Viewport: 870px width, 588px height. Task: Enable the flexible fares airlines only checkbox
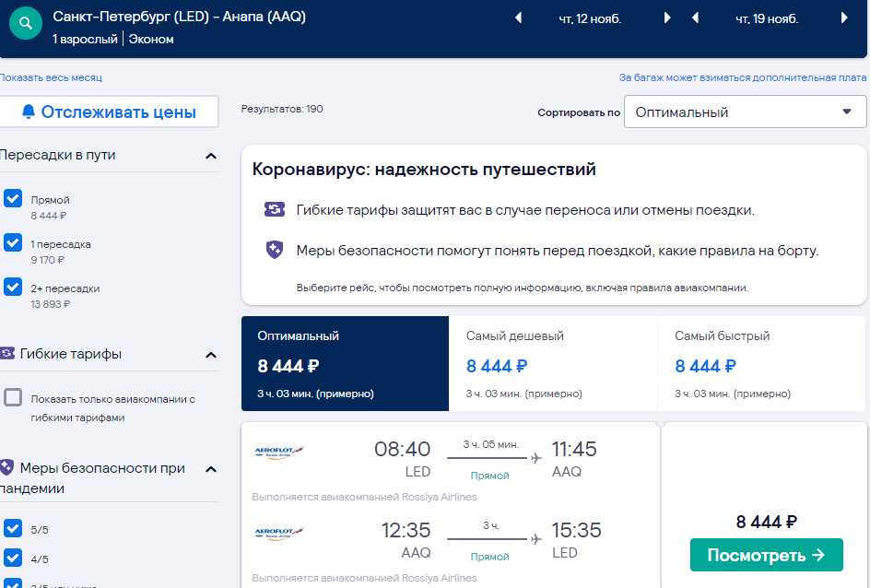(13, 398)
